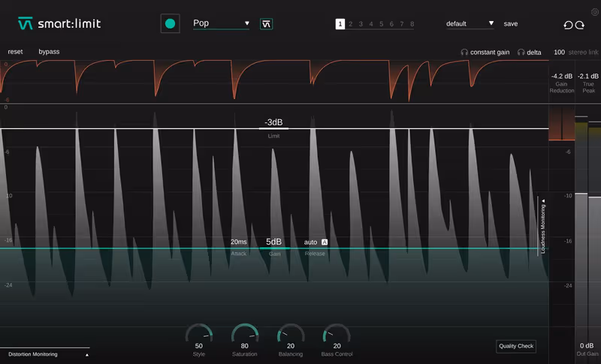Image resolution: width=601 pixels, height=364 pixels.
Task: Open the Quality Check panel
Action: point(516,346)
